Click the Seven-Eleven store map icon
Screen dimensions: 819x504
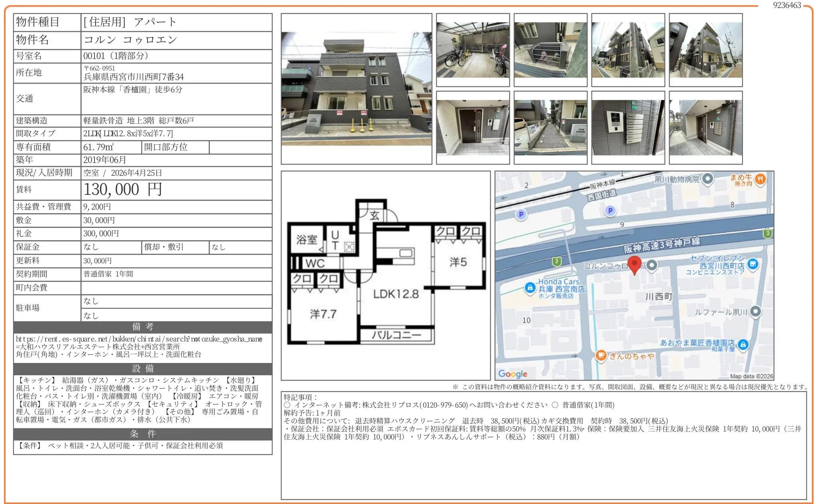coord(752,264)
